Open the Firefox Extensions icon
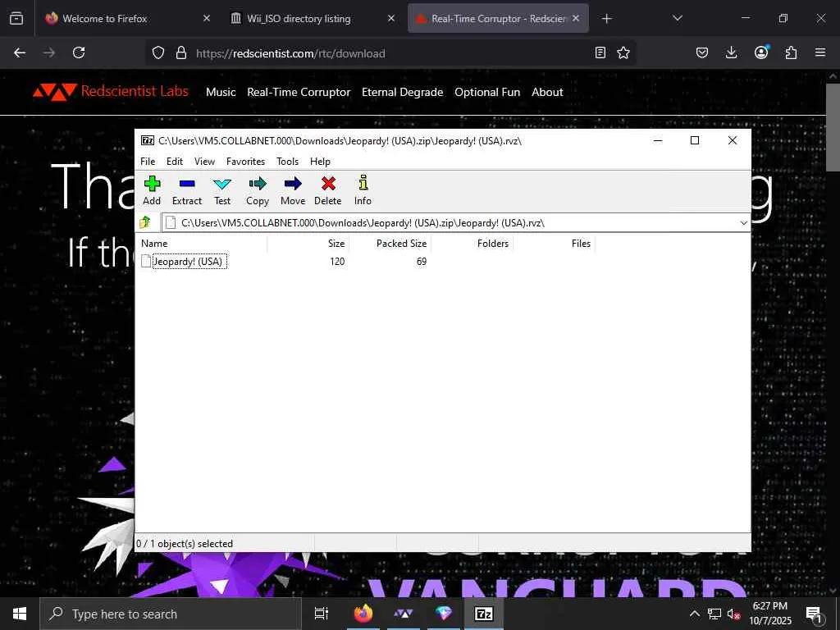Image resolution: width=840 pixels, height=630 pixels. click(791, 52)
